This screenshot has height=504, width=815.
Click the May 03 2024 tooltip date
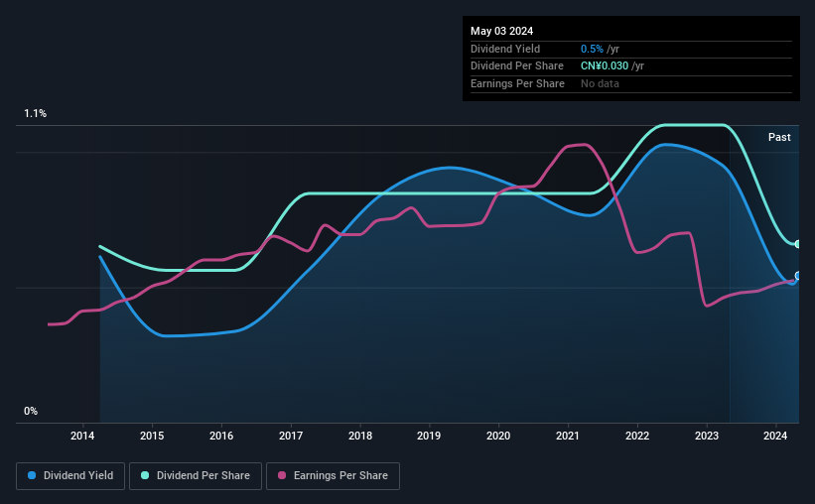point(501,31)
